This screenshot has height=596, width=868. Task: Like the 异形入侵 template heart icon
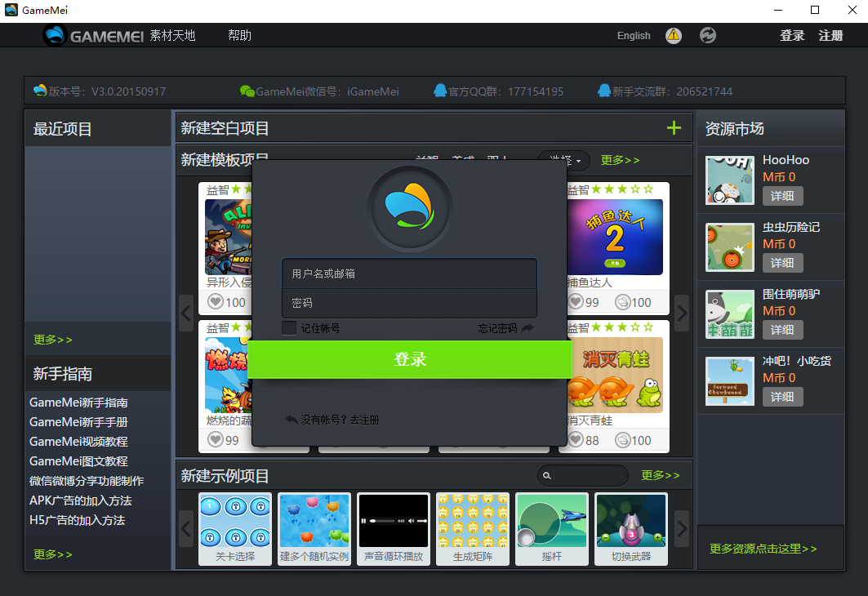216,301
